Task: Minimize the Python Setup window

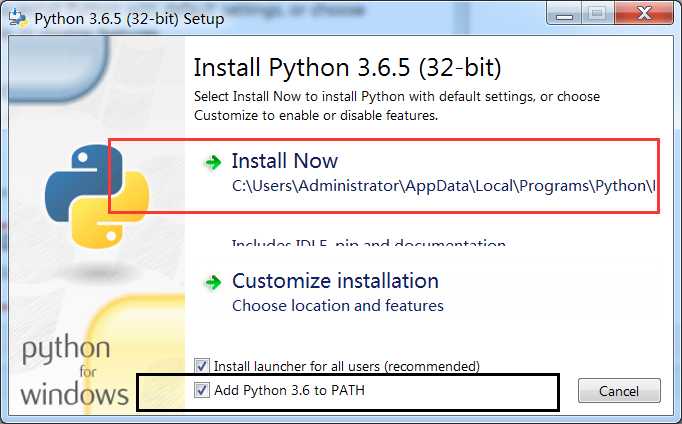Action: [564, 14]
